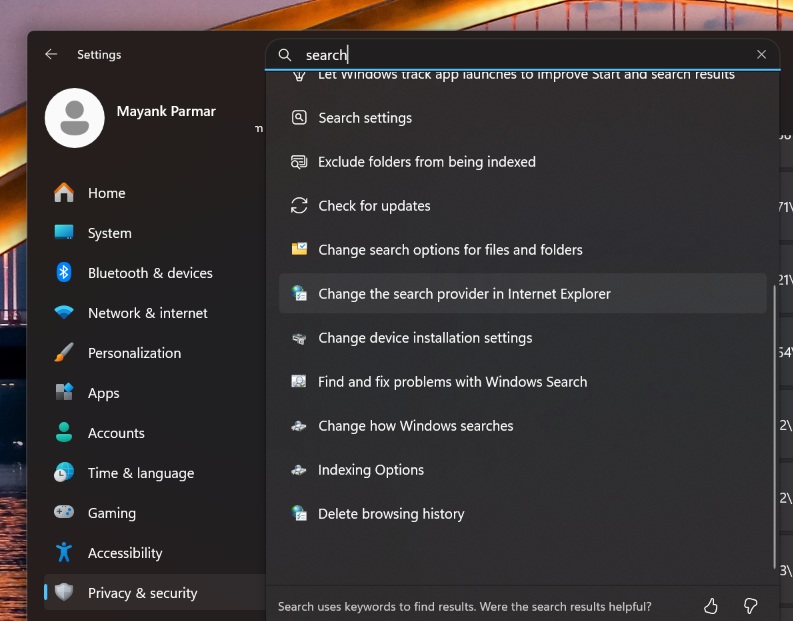Open Bluetooth & devices section
Image resolution: width=793 pixels, height=621 pixels.
pyautogui.click(x=150, y=273)
